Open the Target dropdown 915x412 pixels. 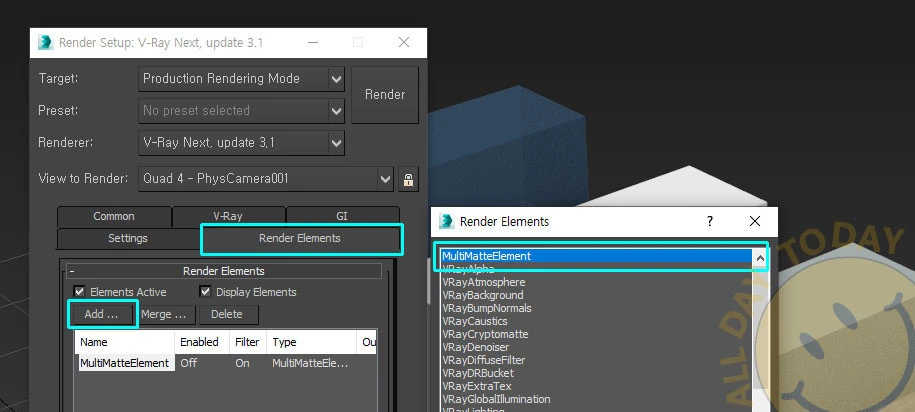click(336, 79)
